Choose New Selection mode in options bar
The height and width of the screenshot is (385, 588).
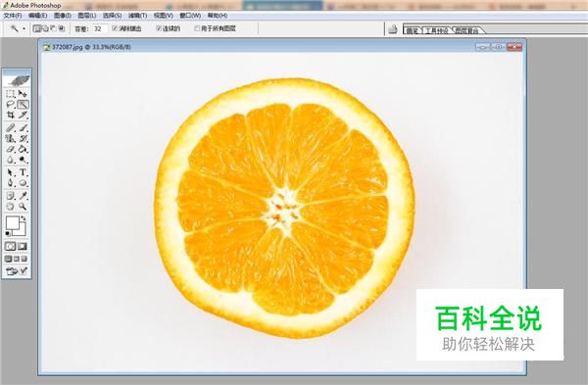tap(37, 28)
